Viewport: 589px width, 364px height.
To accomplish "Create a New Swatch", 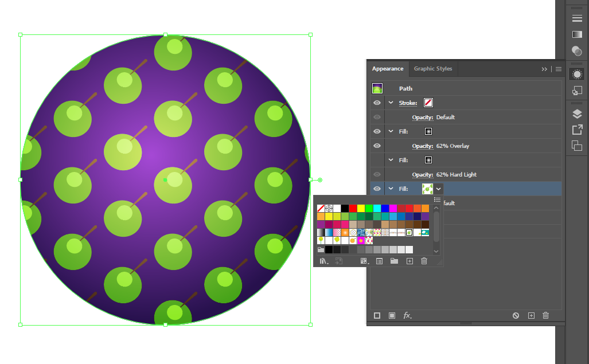I will pyautogui.click(x=409, y=261).
